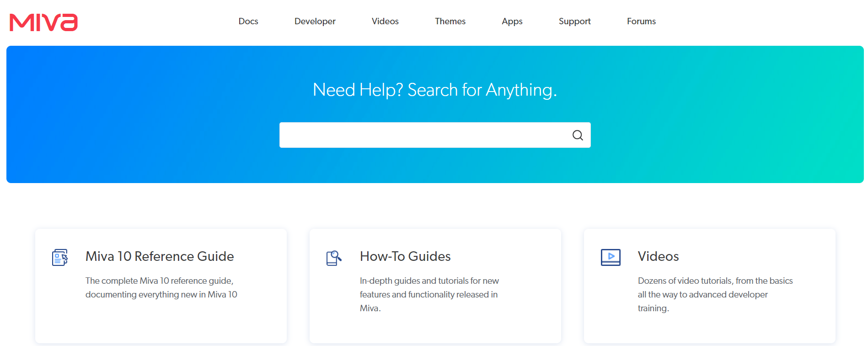Image resolution: width=868 pixels, height=346 pixels.
Task: Click the Miva 10 Reference Guide icon
Action: tap(60, 257)
